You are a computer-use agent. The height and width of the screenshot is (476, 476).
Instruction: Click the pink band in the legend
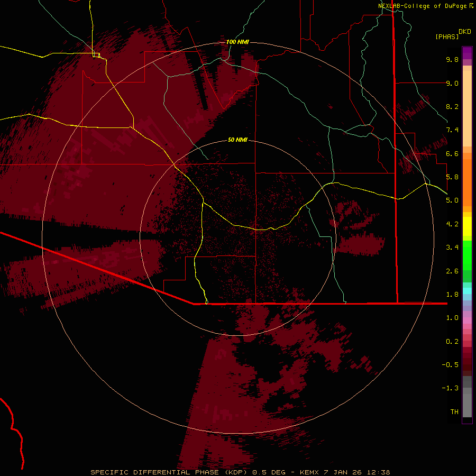(x=467, y=321)
